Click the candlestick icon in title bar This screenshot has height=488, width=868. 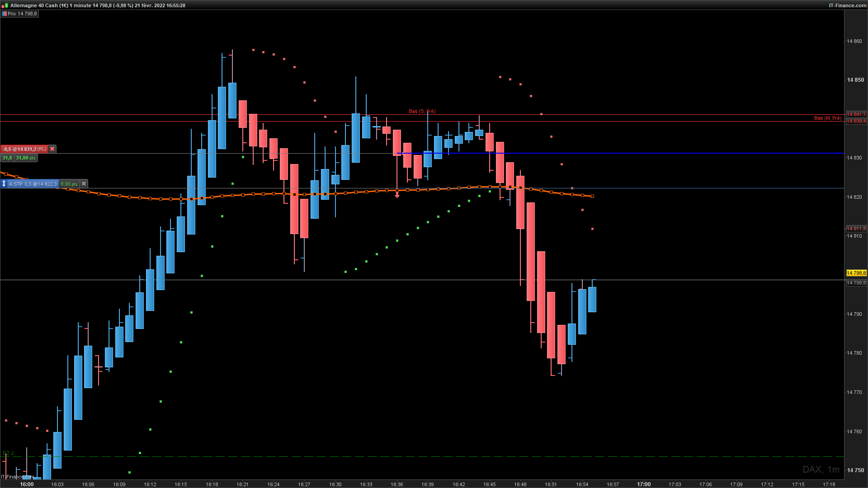coord(5,5)
